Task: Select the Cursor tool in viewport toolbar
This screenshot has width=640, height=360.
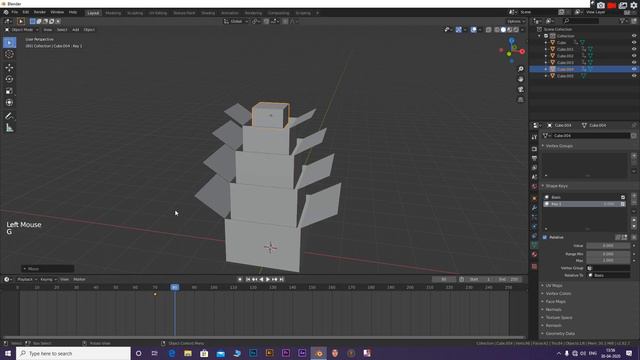Action: click(x=9, y=54)
